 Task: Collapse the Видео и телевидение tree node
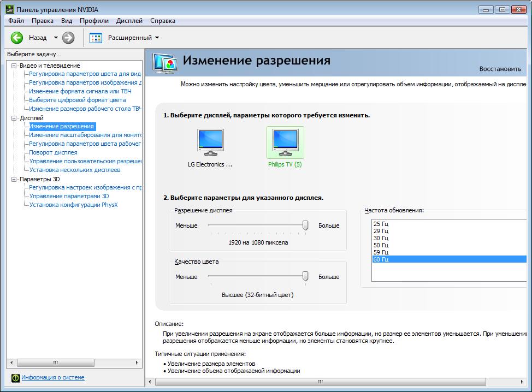(x=14, y=66)
